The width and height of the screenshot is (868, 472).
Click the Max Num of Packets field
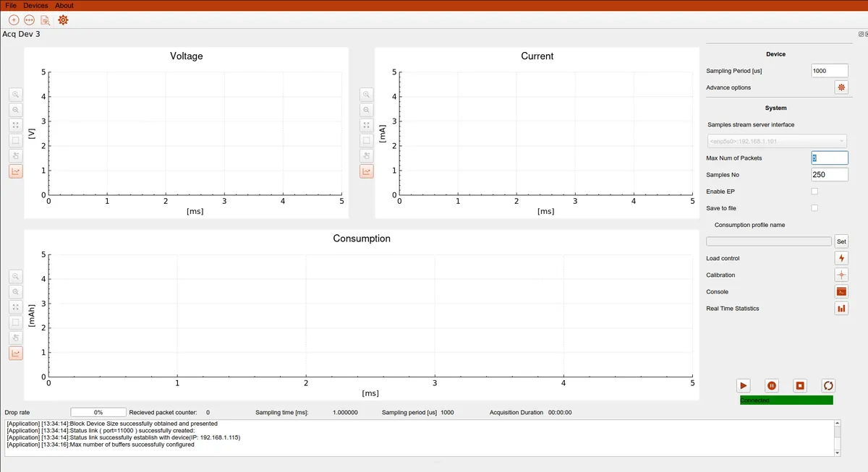(830, 158)
